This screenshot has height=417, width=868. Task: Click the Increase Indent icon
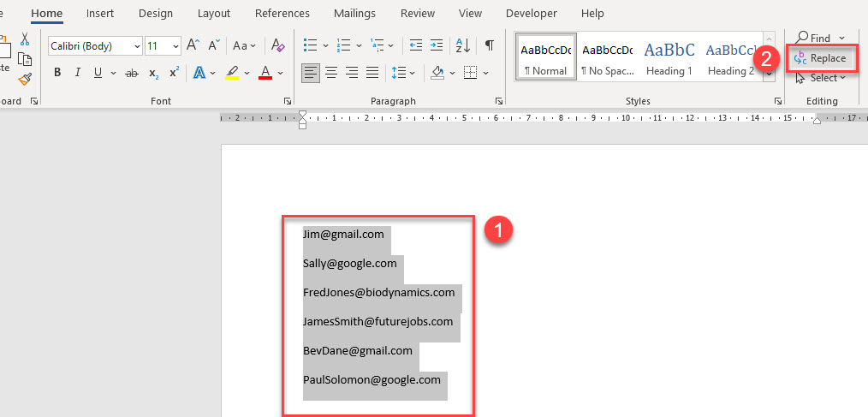pos(437,46)
